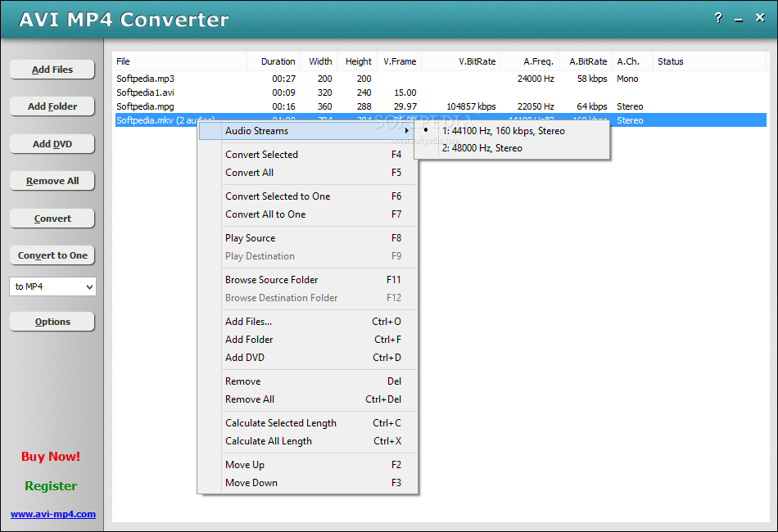Click the 24000 Hz frequency cell
Image resolution: width=778 pixels, height=532 pixels.
pos(536,79)
